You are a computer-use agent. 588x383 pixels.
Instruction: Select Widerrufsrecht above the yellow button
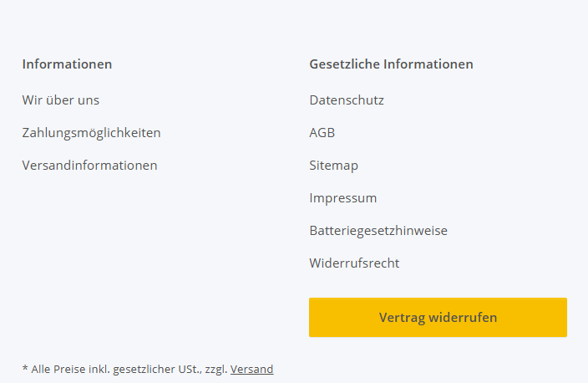pyautogui.click(x=354, y=263)
